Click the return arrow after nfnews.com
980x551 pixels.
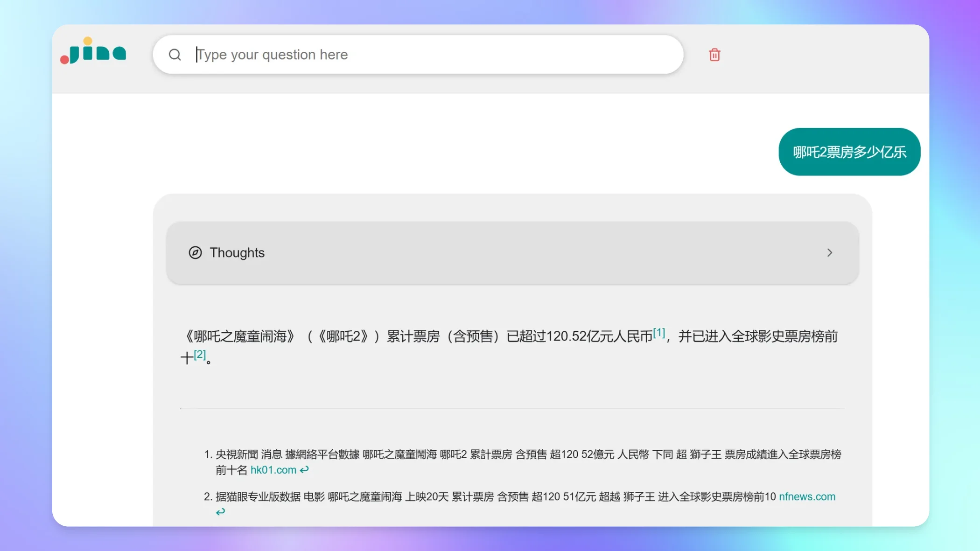point(220,511)
